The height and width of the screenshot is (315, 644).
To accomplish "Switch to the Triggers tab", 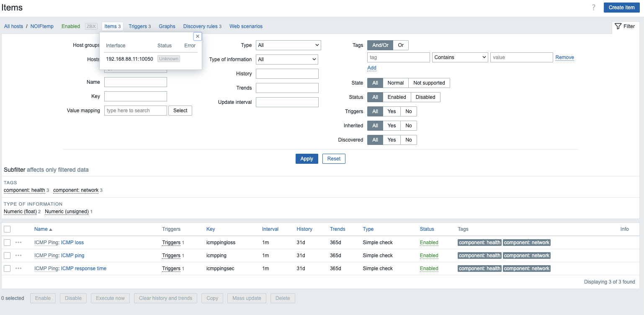I will point(137,26).
